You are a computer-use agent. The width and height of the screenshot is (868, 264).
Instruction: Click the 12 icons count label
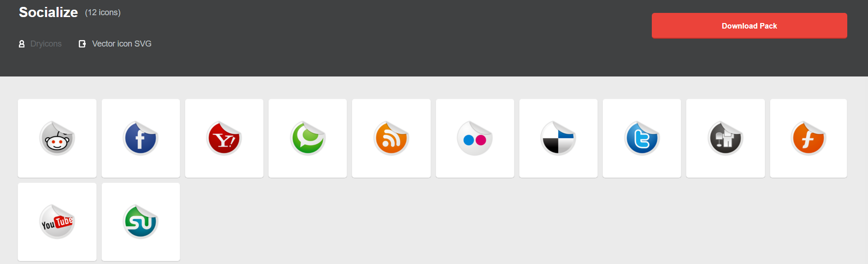[103, 12]
